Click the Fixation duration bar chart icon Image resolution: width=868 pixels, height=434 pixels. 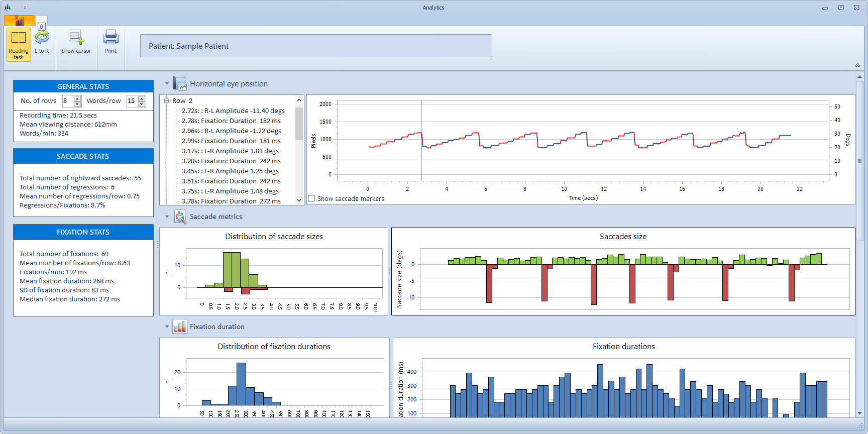[x=180, y=327]
